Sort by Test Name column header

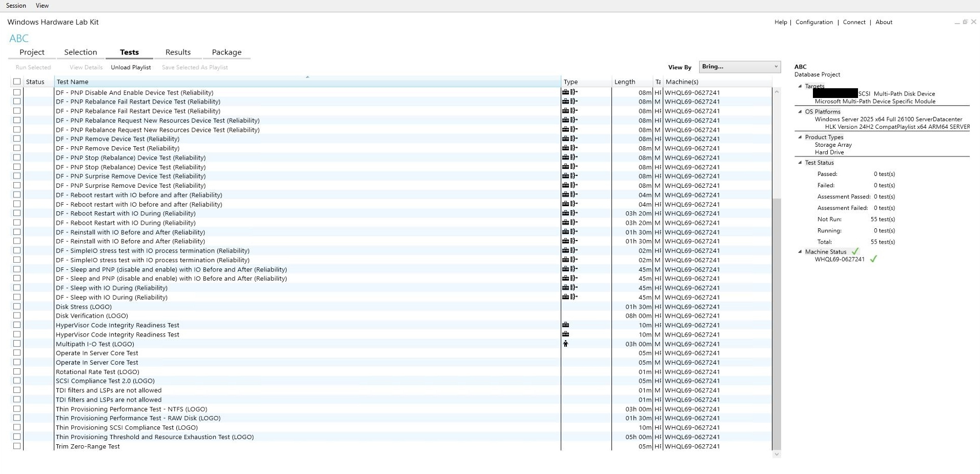point(308,82)
